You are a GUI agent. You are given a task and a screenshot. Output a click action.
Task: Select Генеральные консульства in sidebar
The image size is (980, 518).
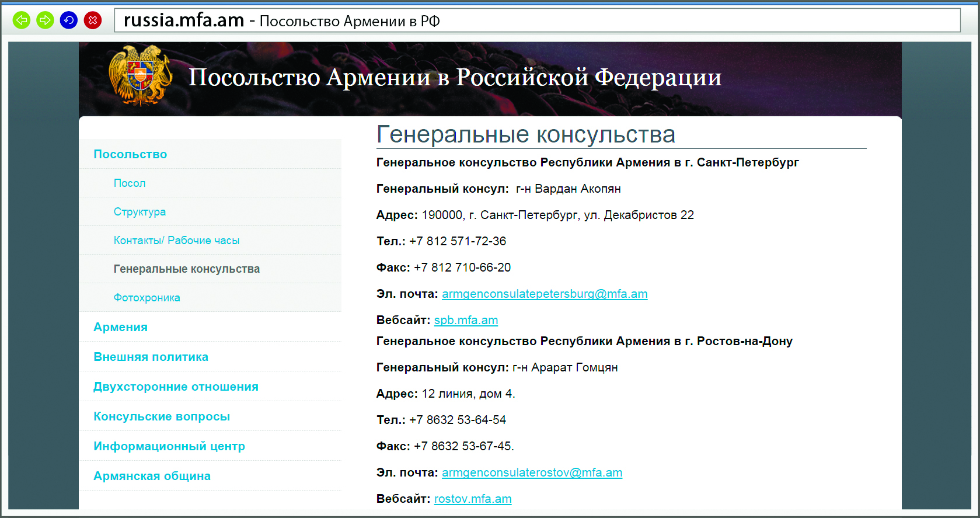coord(187,269)
